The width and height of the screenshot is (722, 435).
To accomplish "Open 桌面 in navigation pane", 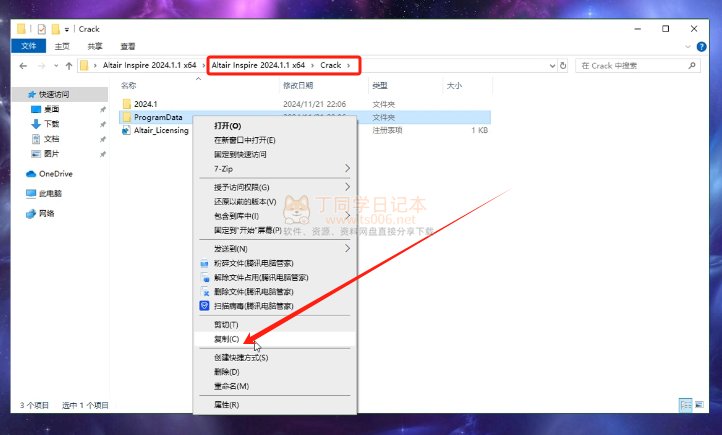I will click(51, 109).
